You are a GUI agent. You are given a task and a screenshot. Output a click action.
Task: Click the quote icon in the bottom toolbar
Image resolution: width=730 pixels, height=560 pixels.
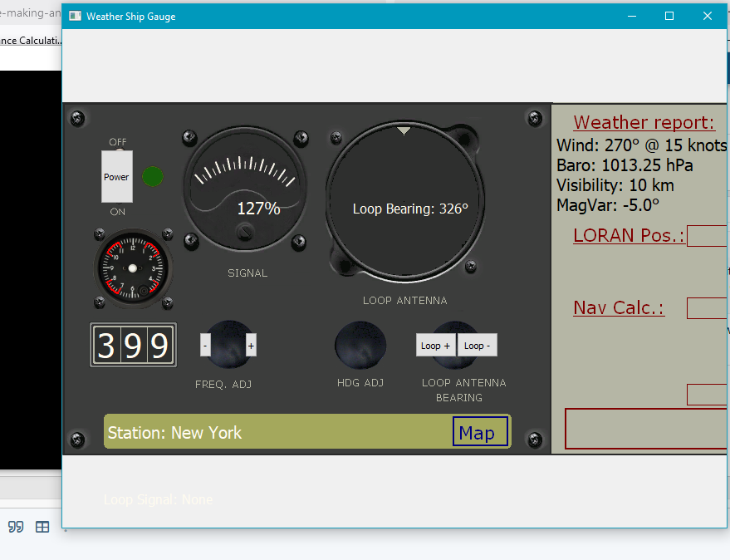click(16, 527)
